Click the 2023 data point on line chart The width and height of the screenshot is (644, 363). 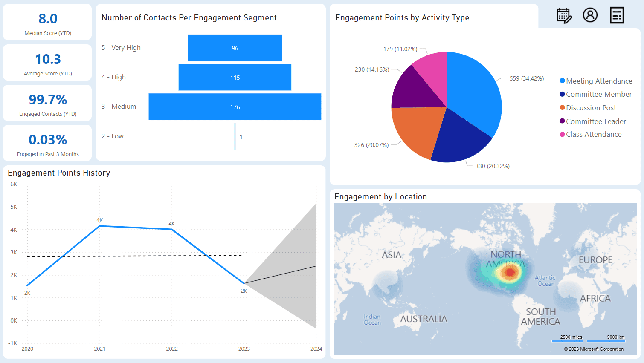(x=244, y=283)
